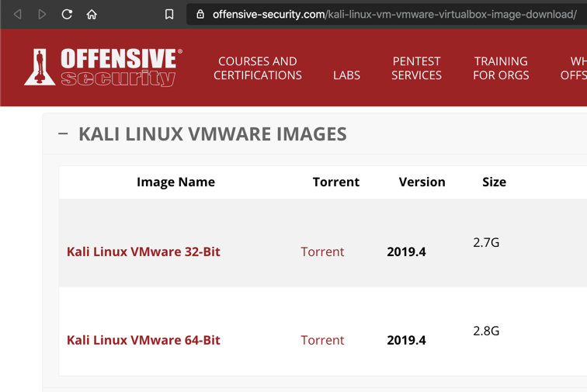This screenshot has width=587, height=392.
Task: Bookmark this page
Action: coord(169,14)
